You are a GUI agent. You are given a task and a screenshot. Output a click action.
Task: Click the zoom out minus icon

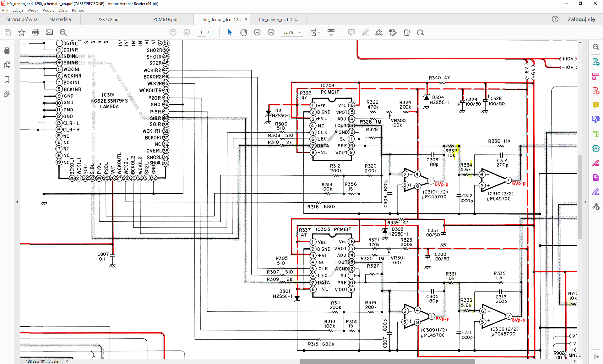257,32
